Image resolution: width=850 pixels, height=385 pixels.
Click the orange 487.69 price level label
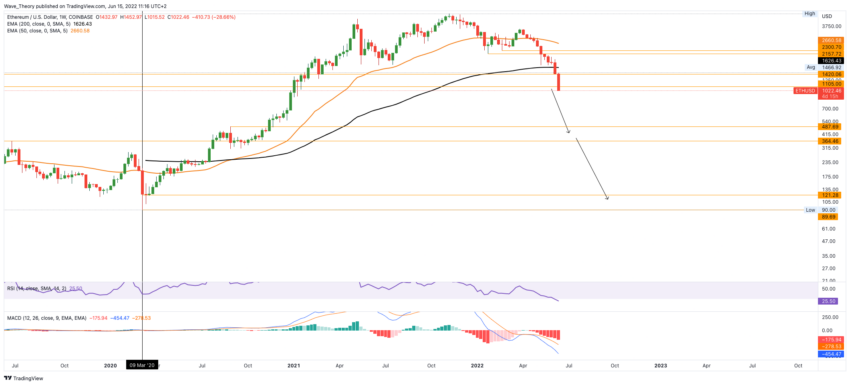coord(829,126)
